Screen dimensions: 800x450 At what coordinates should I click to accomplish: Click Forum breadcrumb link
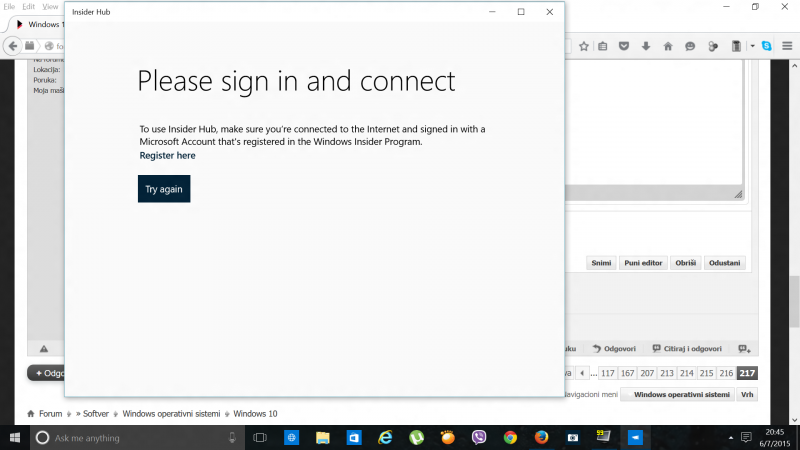click(51, 414)
